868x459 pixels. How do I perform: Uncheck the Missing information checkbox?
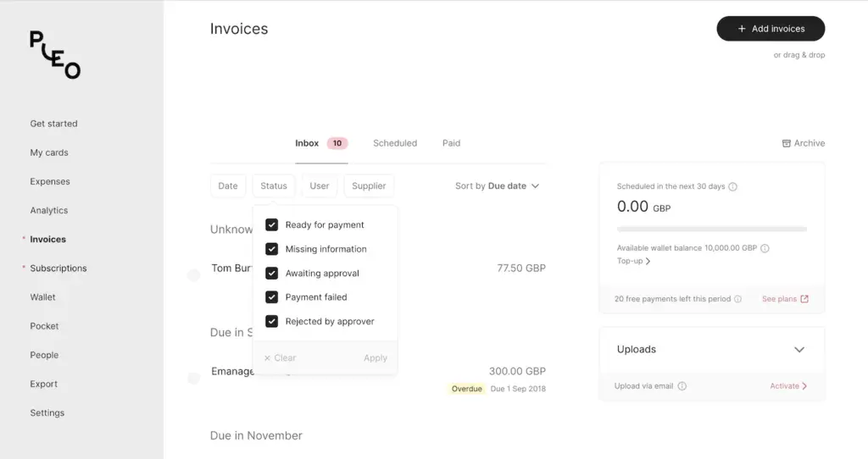[272, 249]
